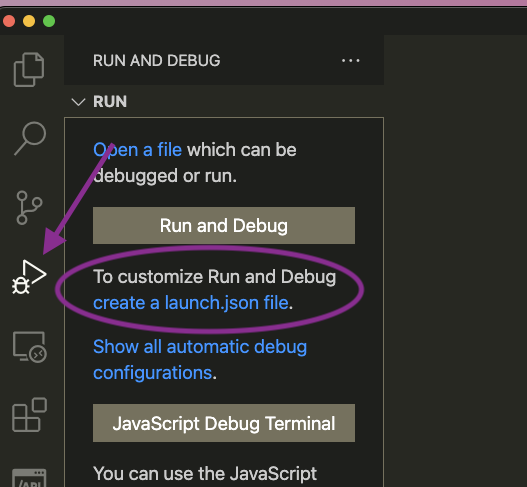Viewport: 527px width, 487px height.
Task: Click the JavaScript Debug Terminal button
Action: click(x=224, y=423)
